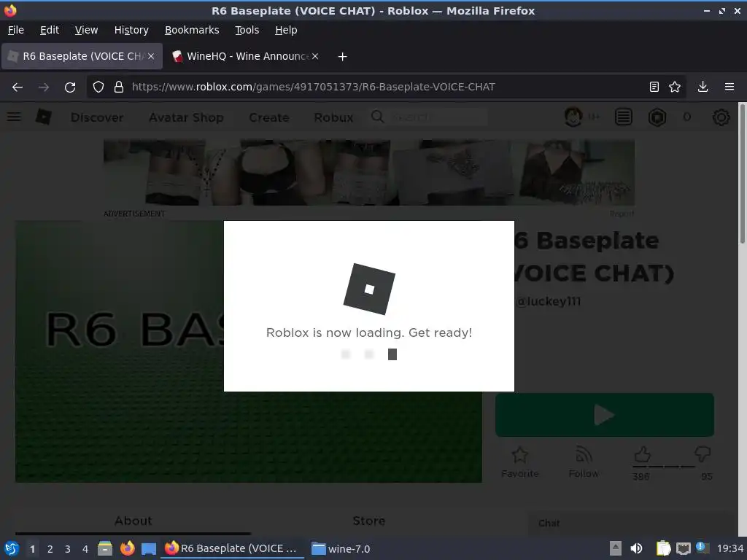
Task: Open the File menu
Action: click(x=16, y=30)
